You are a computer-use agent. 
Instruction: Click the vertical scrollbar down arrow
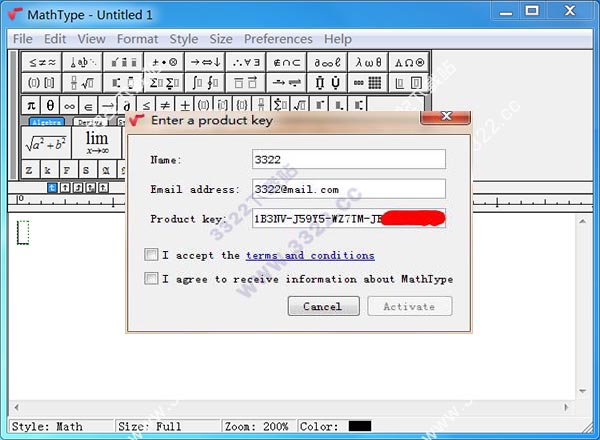pos(582,391)
